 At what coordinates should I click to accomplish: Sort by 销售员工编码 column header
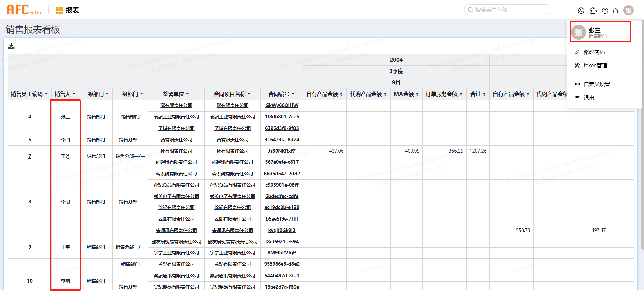[x=29, y=94]
